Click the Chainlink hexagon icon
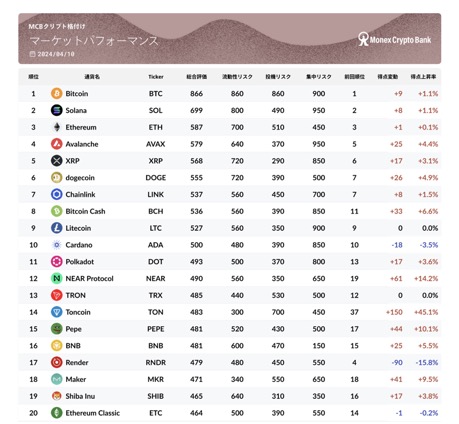Screen dimensions: 459x424 [57, 194]
